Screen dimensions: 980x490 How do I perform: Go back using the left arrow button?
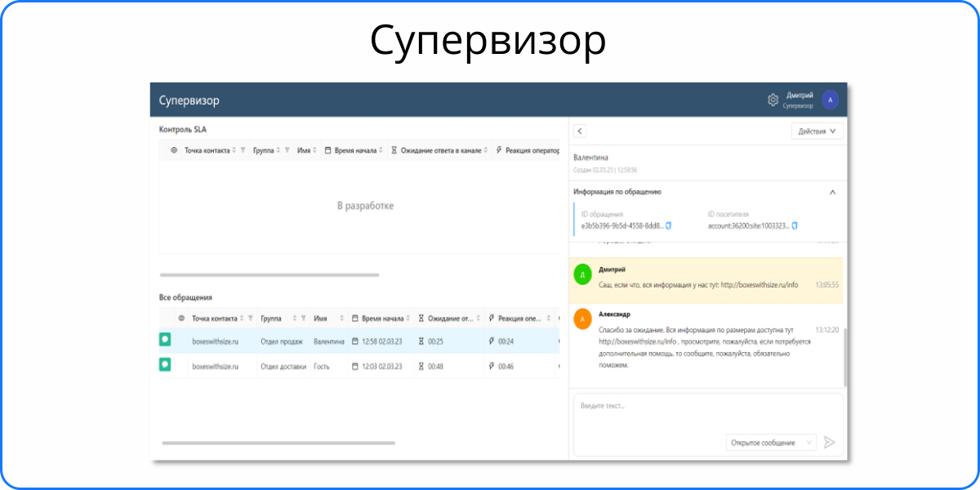click(x=580, y=131)
